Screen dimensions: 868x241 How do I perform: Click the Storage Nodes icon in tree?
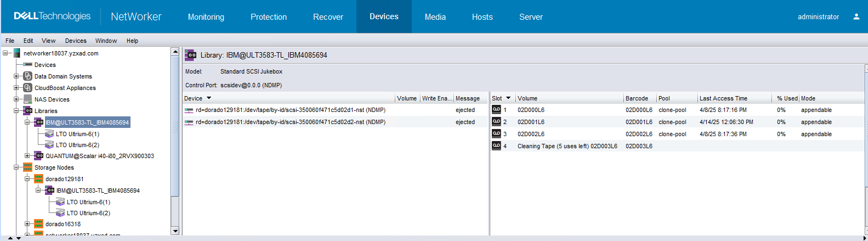click(28, 167)
